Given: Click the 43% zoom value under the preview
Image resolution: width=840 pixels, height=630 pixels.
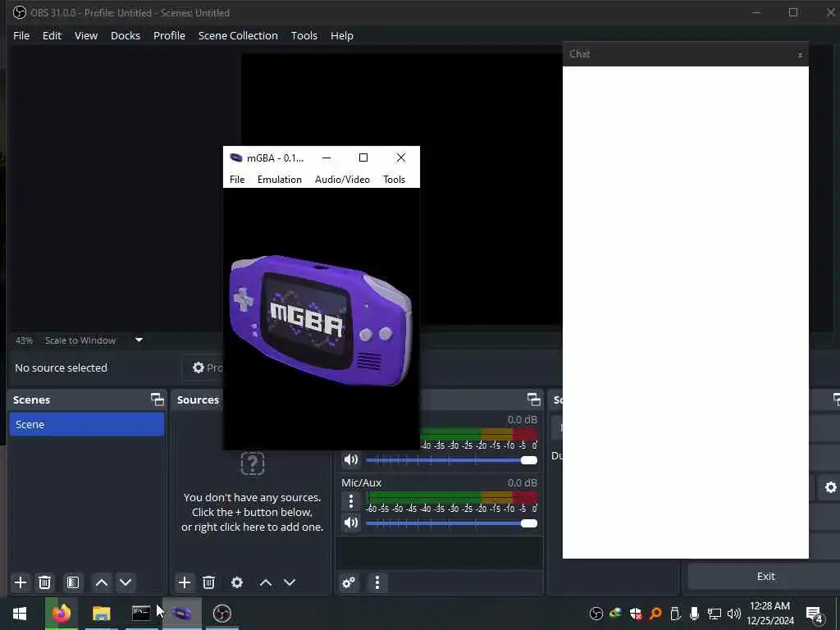Looking at the screenshot, I should pos(24,340).
